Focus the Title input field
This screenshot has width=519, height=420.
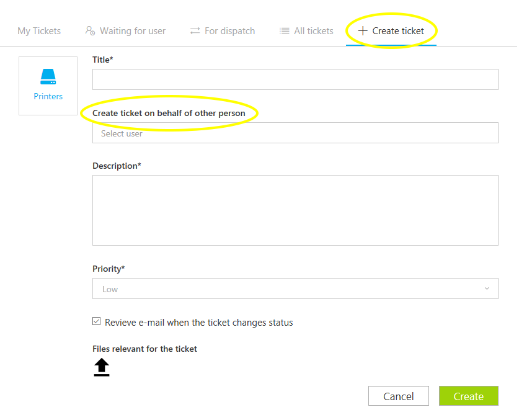pyautogui.click(x=295, y=79)
